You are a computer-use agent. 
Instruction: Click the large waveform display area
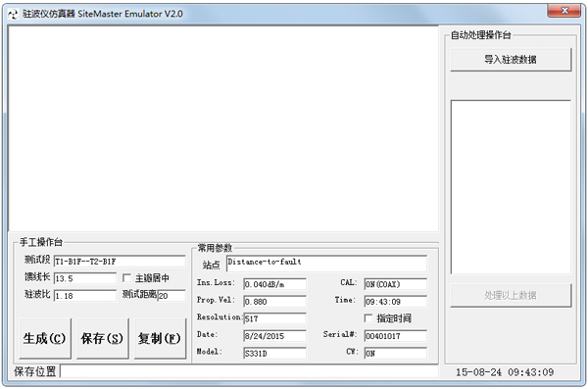pos(223,128)
